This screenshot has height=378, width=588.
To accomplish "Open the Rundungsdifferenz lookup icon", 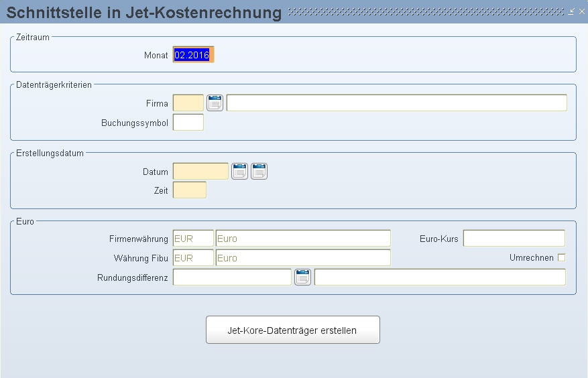I will pos(302,277).
